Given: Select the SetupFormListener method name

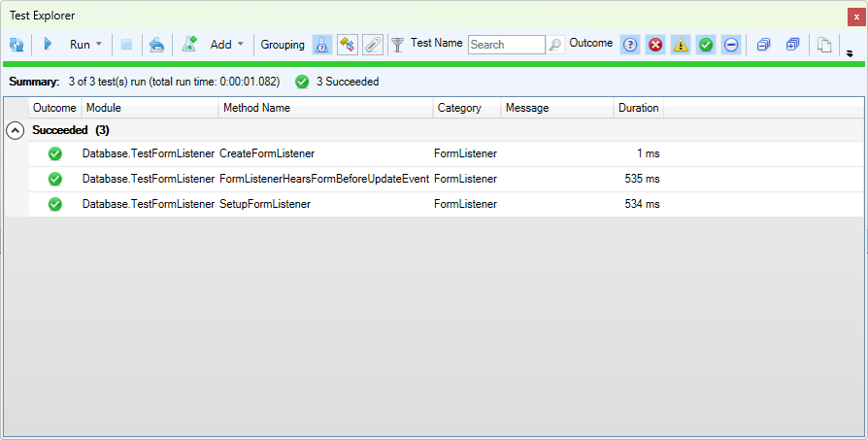Looking at the screenshot, I should click(x=265, y=204).
